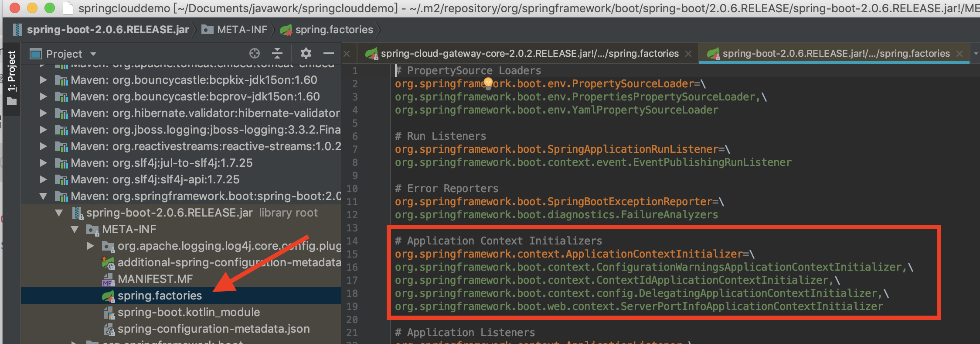Click the spring-configuration-metadata.json file icon
This screenshot has width=980, height=344.
109,329
